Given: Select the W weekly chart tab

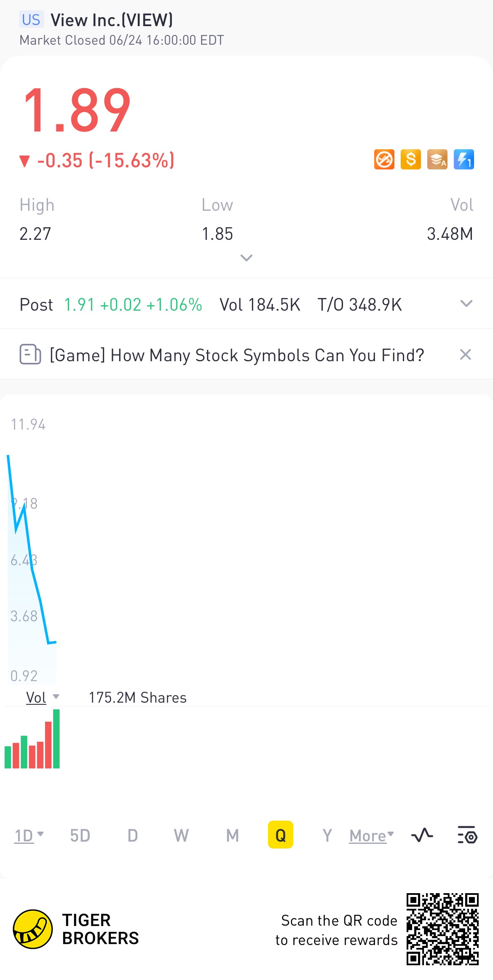Looking at the screenshot, I should tap(181, 835).
